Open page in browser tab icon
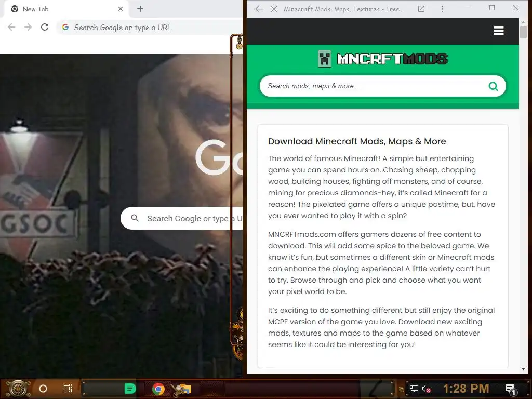Screen dimensions: 532x399 pos(421,9)
